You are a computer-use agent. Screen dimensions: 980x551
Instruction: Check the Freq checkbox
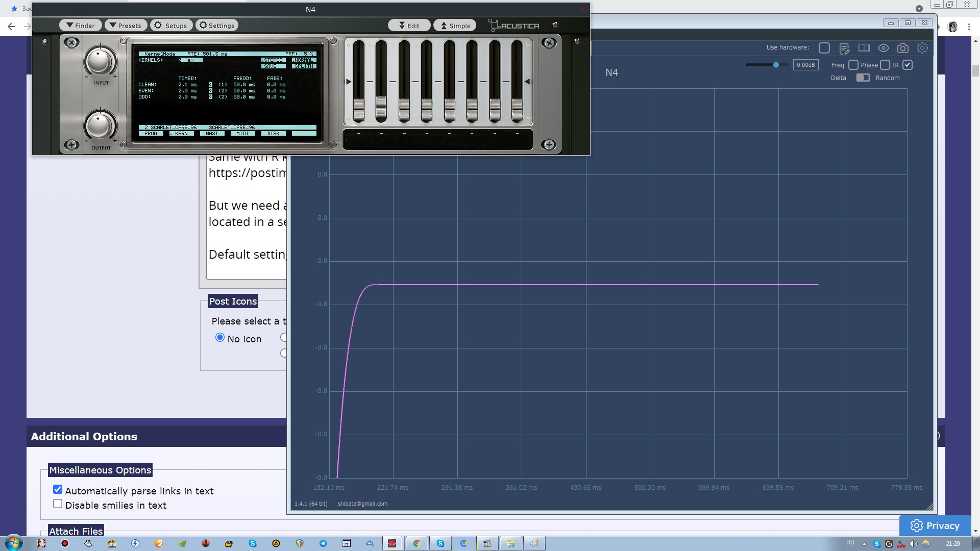coord(853,65)
